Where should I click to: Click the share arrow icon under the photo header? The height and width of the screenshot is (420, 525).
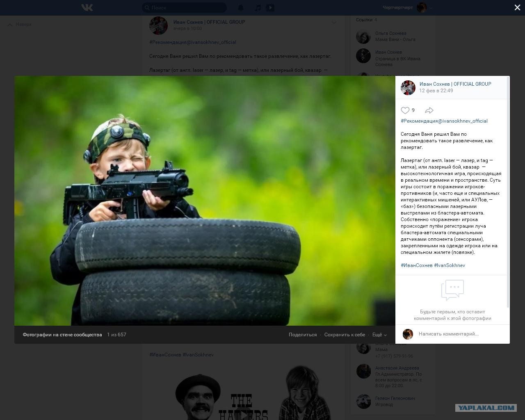(429, 110)
